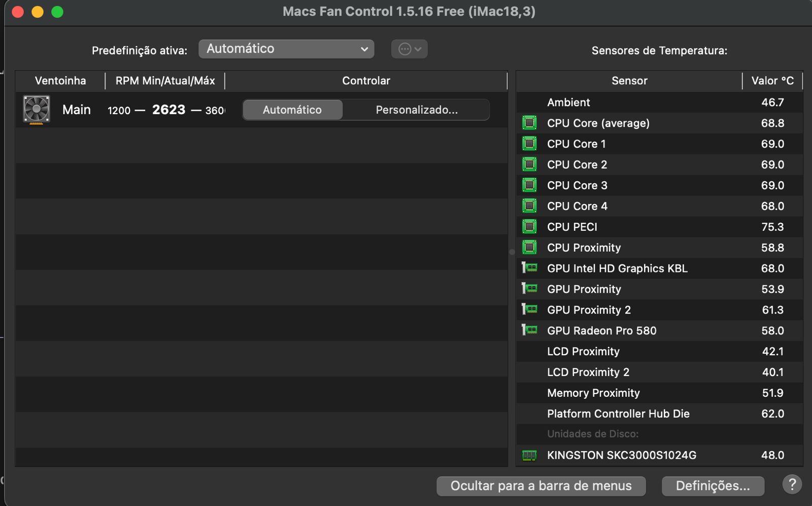This screenshot has width=812, height=506.
Task: Open Definições settings button
Action: 713,486
